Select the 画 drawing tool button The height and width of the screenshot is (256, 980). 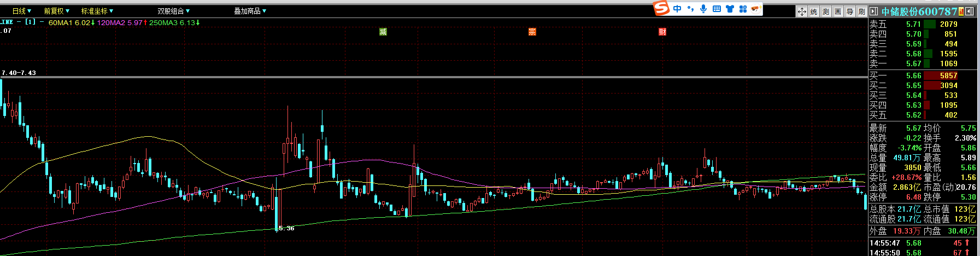[838, 11]
